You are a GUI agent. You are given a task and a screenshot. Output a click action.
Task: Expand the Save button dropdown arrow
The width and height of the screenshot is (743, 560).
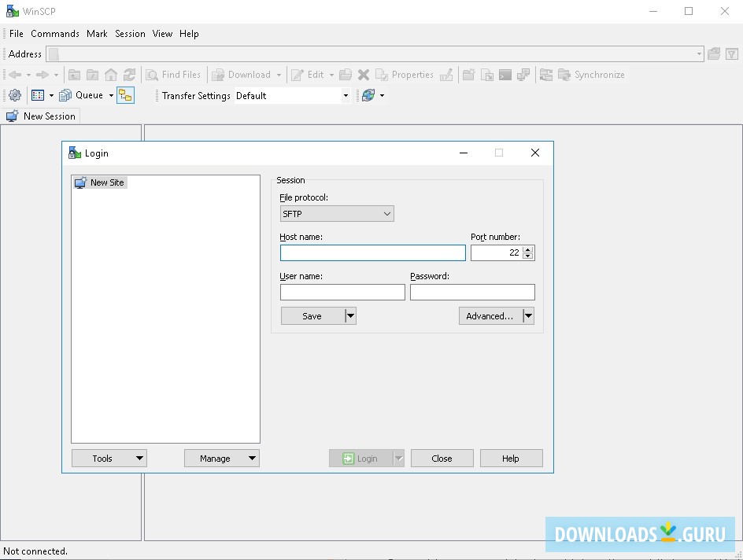(x=350, y=315)
